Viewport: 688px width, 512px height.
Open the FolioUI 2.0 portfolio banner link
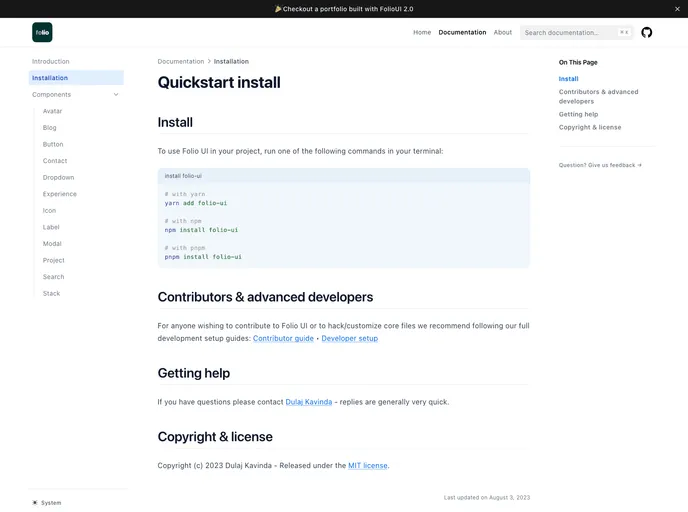pyautogui.click(x=344, y=9)
